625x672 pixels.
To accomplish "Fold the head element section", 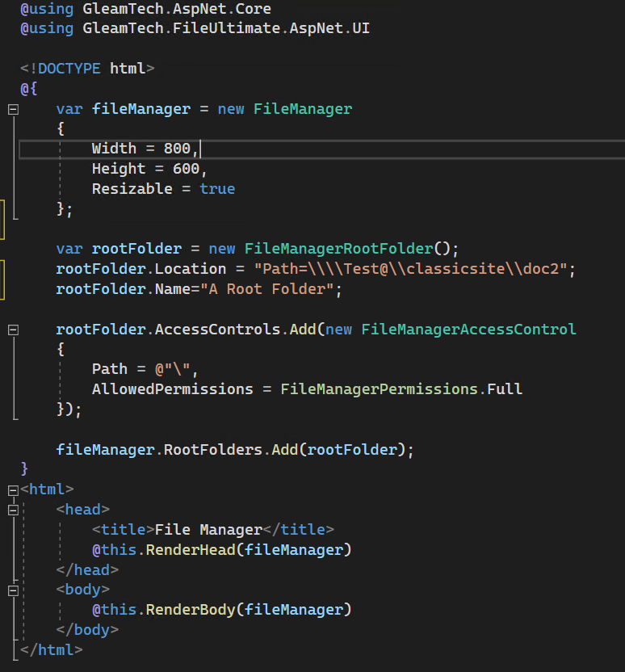I will click(13, 510).
